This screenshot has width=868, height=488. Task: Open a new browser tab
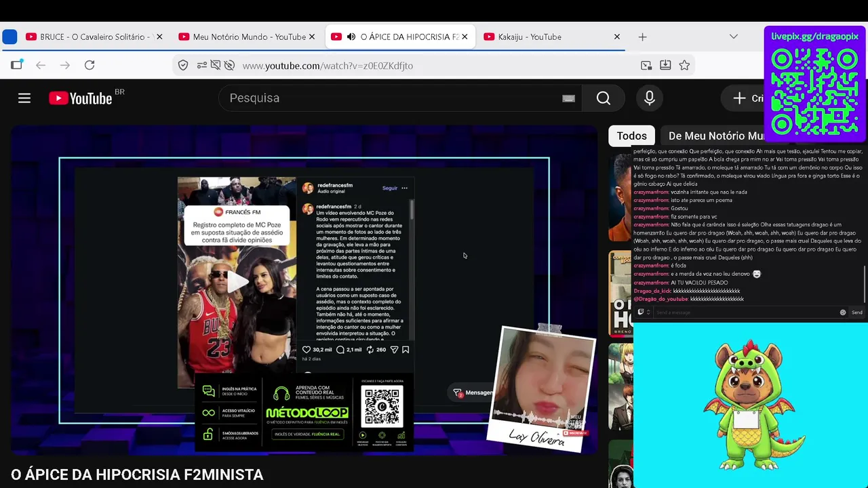pyautogui.click(x=643, y=37)
